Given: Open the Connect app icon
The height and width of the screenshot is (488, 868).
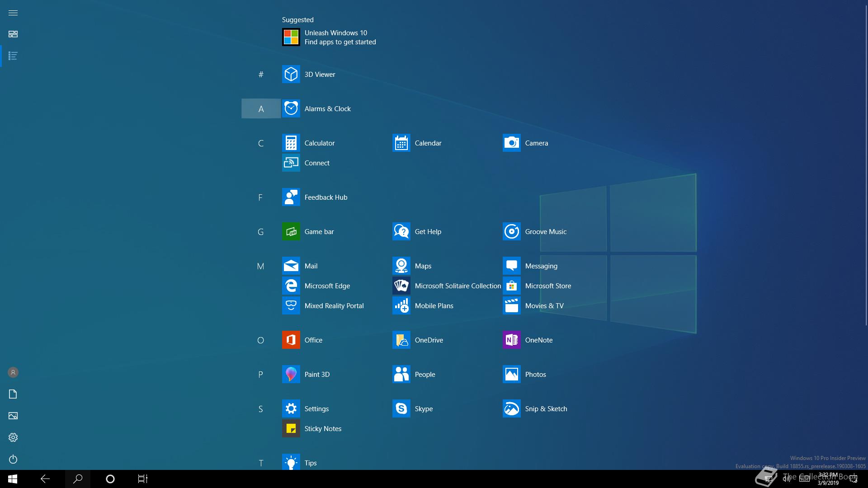Looking at the screenshot, I should pyautogui.click(x=291, y=163).
